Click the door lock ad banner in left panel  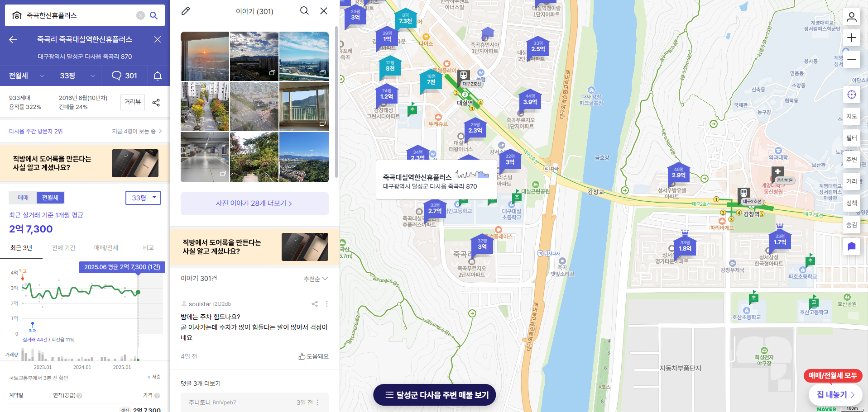(85, 163)
